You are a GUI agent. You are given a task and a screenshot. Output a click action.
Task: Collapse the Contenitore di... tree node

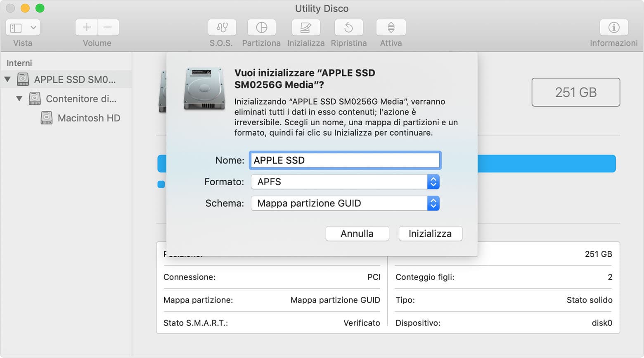[x=19, y=98]
